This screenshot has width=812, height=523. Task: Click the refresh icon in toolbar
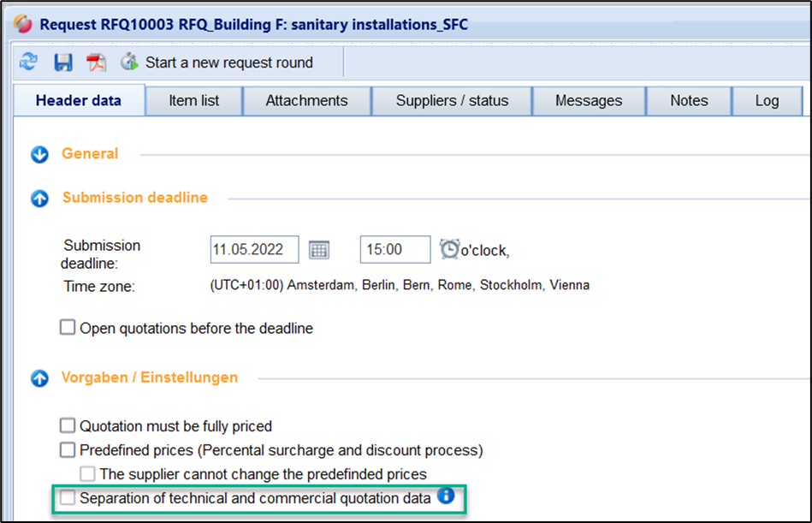coord(29,62)
